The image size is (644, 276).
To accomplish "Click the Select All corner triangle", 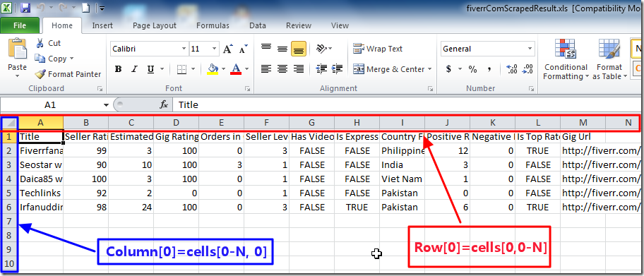I will point(11,122).
